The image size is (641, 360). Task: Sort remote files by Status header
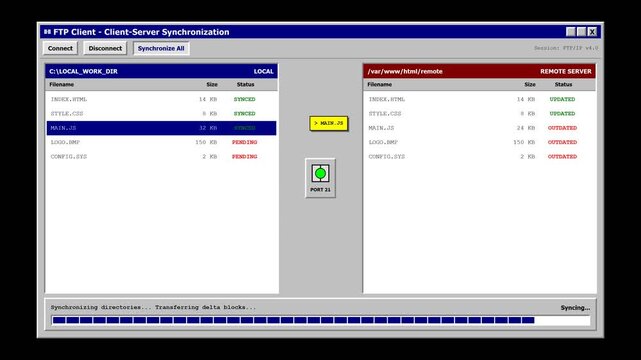coord(563,85)
